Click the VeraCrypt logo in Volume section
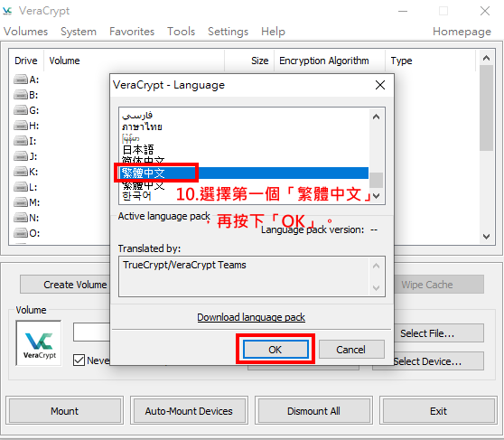504x440 pixels. click(39, 343)
